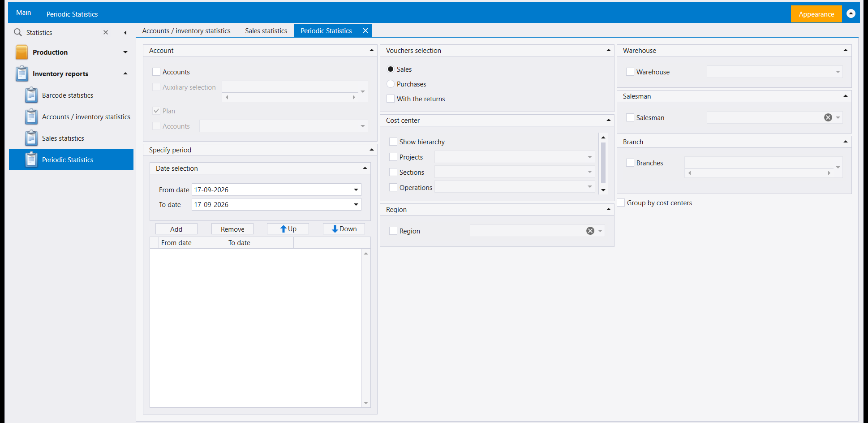Open the Main menu
The height and width of the screenshot is (423, 868).
tap(23, 13)
